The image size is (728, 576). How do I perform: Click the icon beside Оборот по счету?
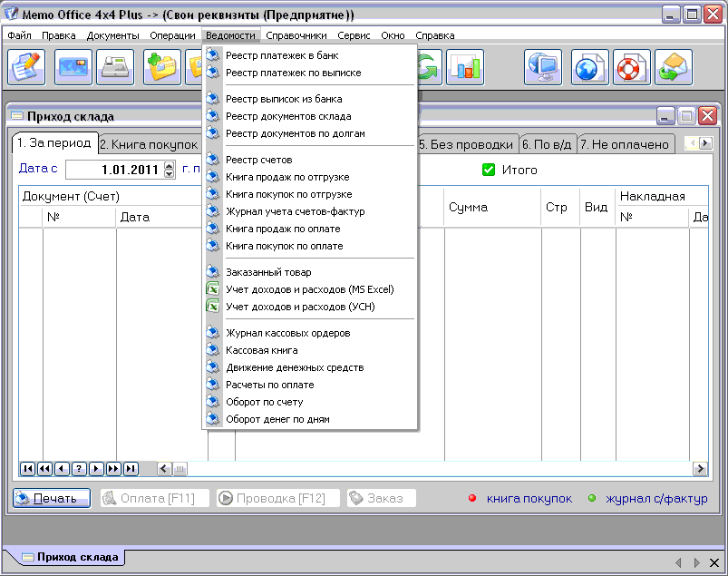(213, 402)
